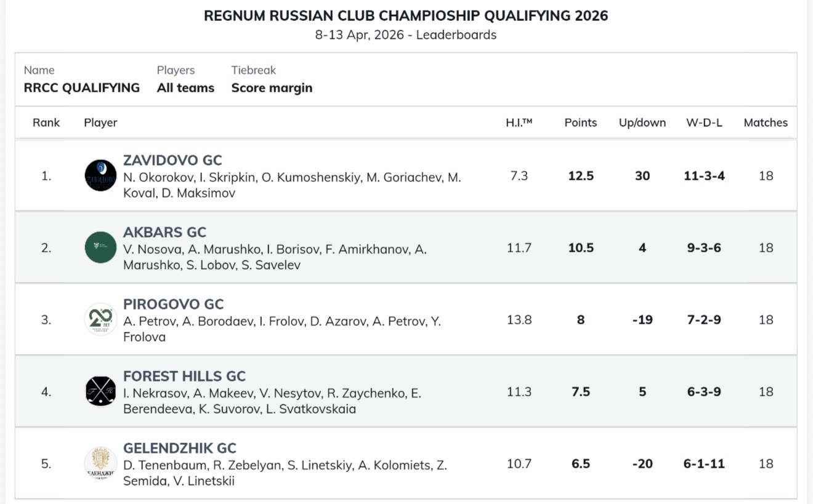This screenshot has height=504, width=813.
Task: Select the RRCC QUALIFYING leaderboard name
Action: tap(81, 88)
